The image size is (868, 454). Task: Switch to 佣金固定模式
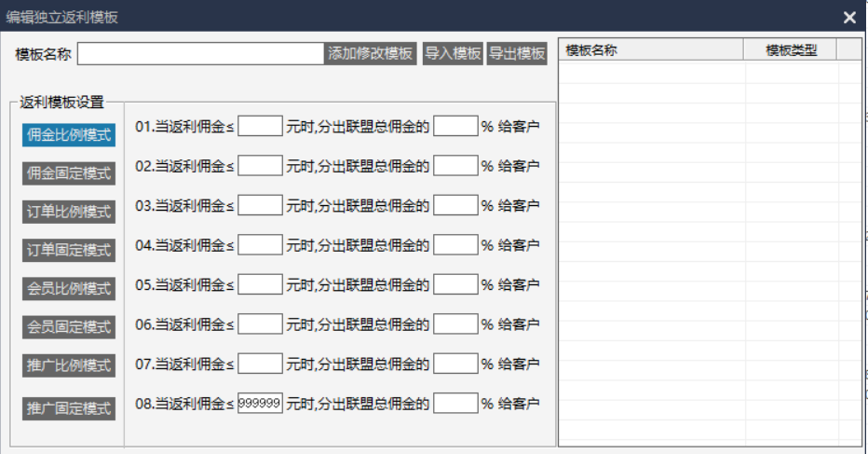point(69,173)
